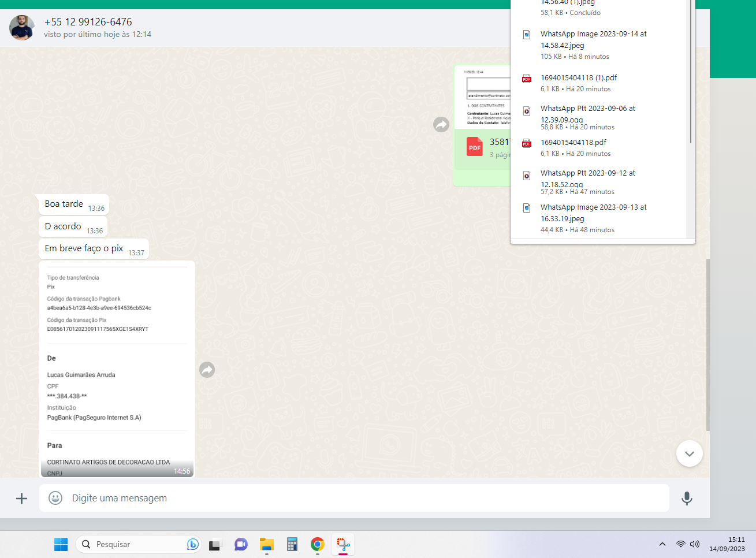
Task: Click audio icon of Ptt 2023-09-06 download
Action: tap(527, 111)
